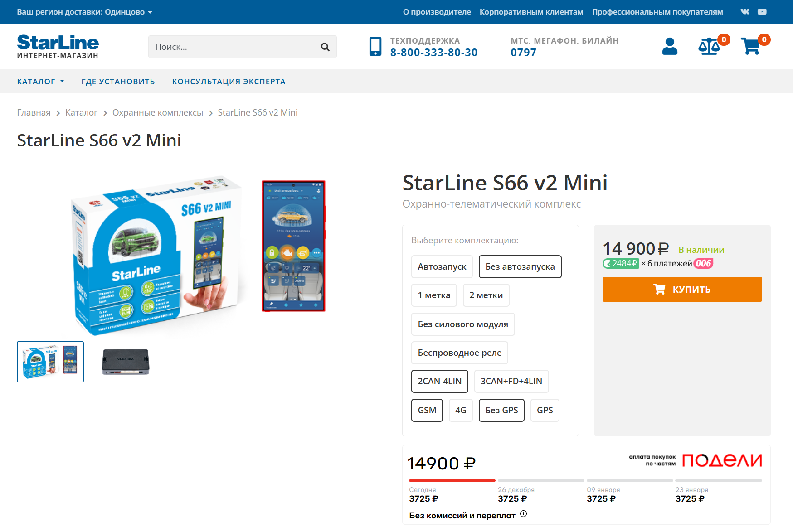Image resolution: width=793 pixels, height=532 pixels.
Task: Open 'Консультация эксперта' menu item
Action: [229, 82]
